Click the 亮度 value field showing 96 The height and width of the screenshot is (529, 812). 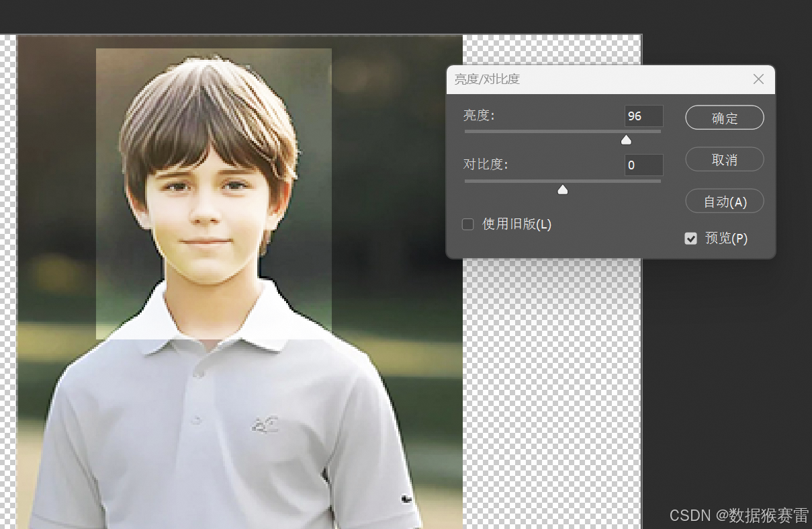[644, 116]
